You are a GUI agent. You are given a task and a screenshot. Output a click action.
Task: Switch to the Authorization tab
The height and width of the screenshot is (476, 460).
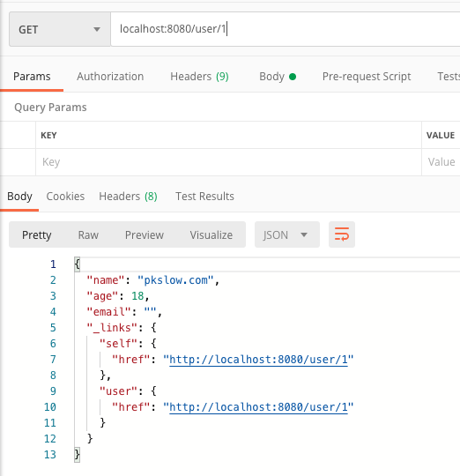[x=110, y=76]
